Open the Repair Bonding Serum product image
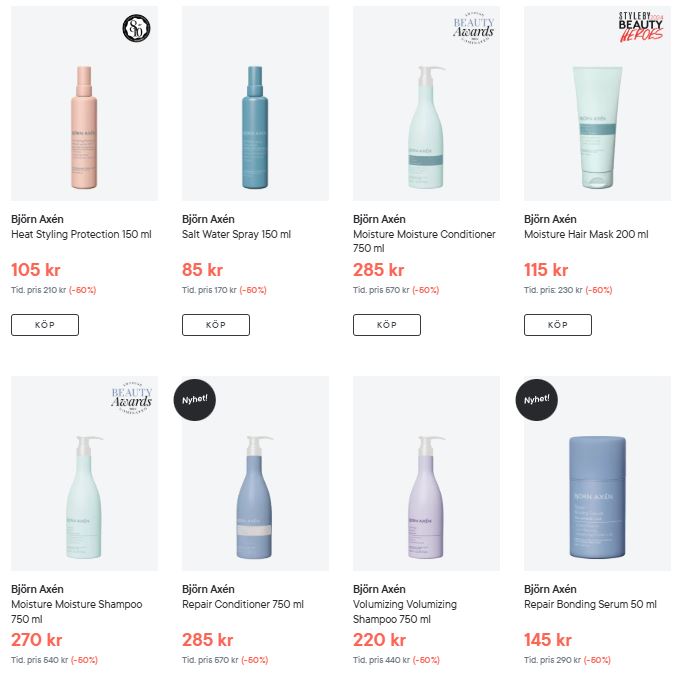Screen dimensions: 679x680 [x=597, y=497]
